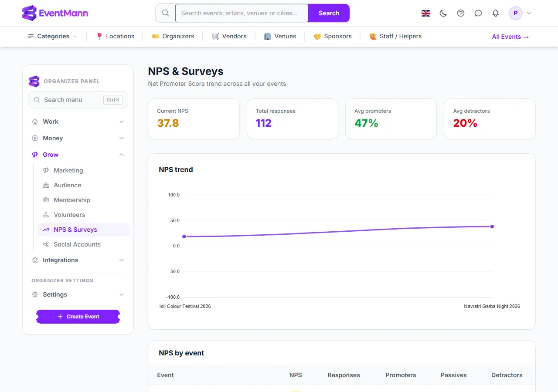Open the Venues nav item
The height and width of the screenshot is (392, 558).
tap(280, 36)
